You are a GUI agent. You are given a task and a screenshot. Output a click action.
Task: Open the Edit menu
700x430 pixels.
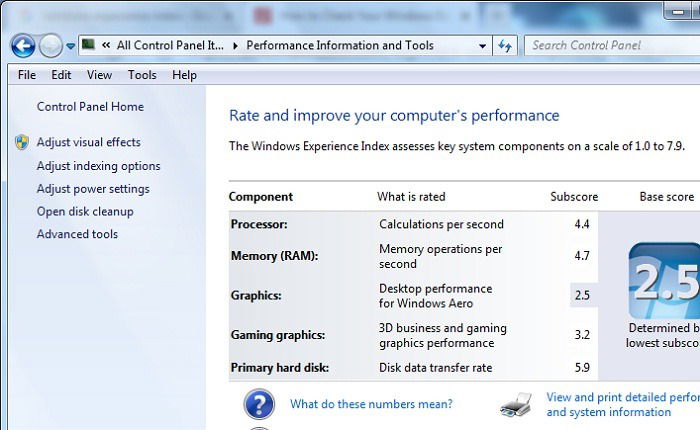(x=61, y=75)
